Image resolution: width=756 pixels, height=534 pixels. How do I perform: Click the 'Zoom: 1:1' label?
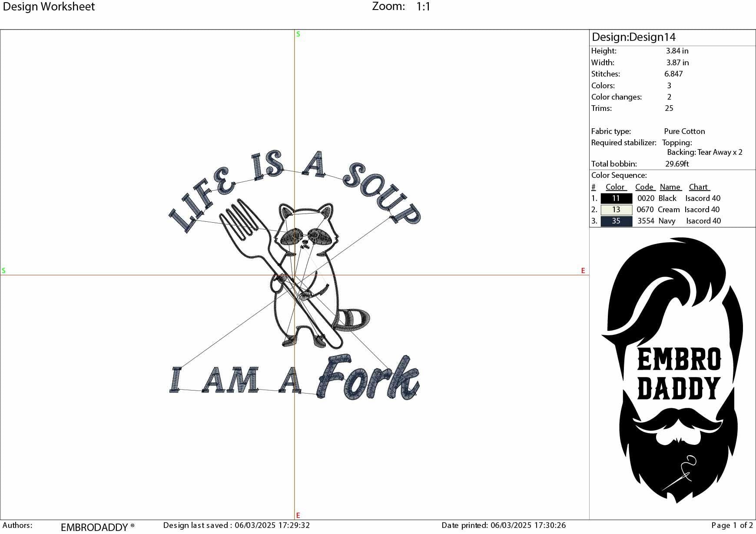(401, 7)
